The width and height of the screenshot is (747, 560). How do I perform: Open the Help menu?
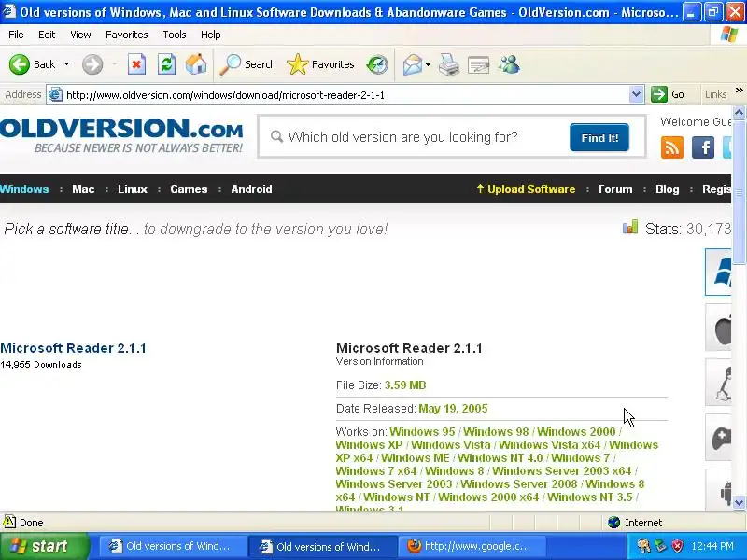[210, 35]
